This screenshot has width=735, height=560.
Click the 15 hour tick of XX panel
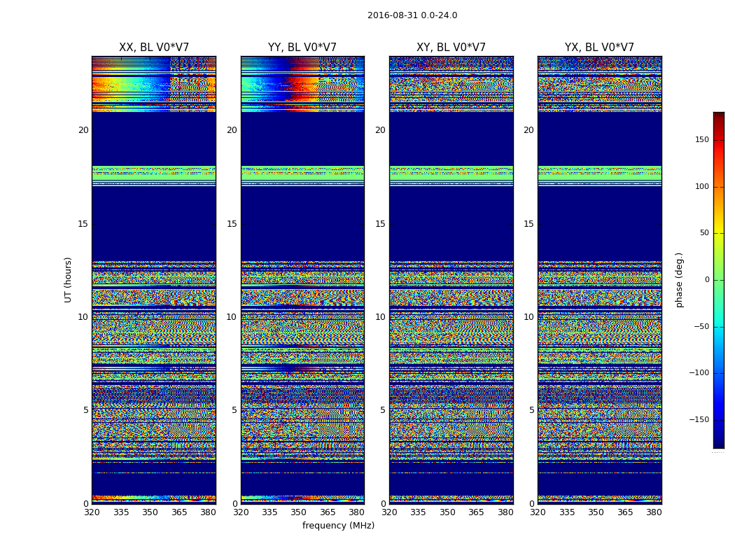[x=83, y=223]
